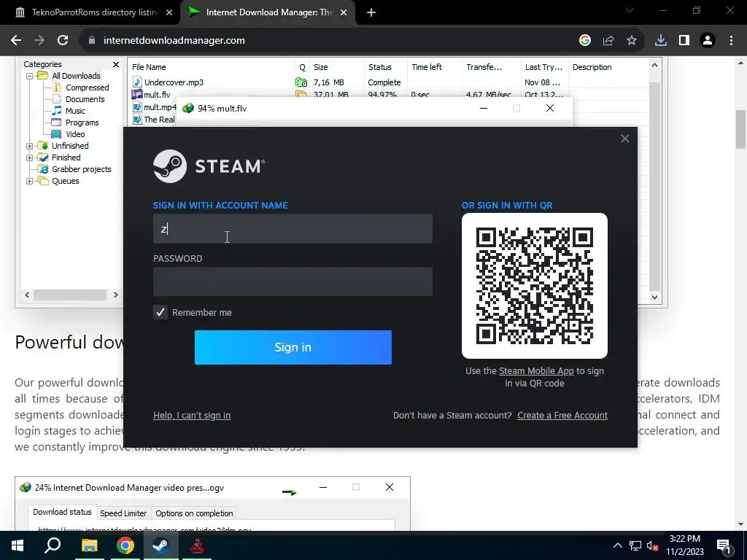The width and height of the screenshot is (747, 560).
Task: Close the Steam sign-in dialog
Action: pyautogui.click(x=624, y=139)
